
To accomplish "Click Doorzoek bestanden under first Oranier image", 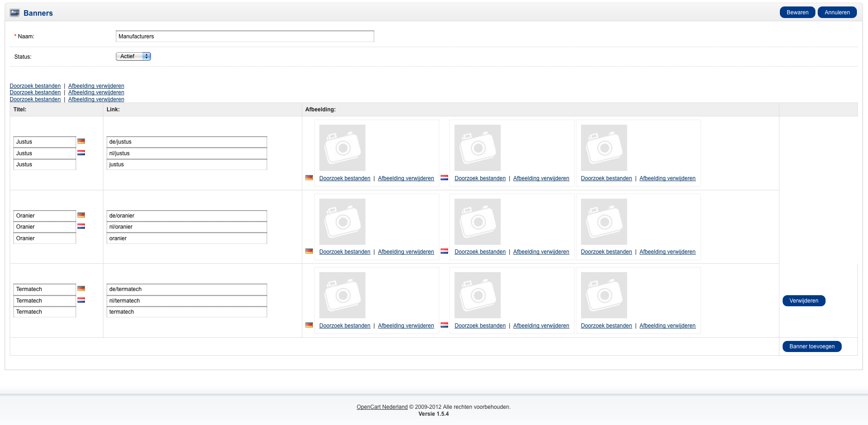I will click(345, 252).
